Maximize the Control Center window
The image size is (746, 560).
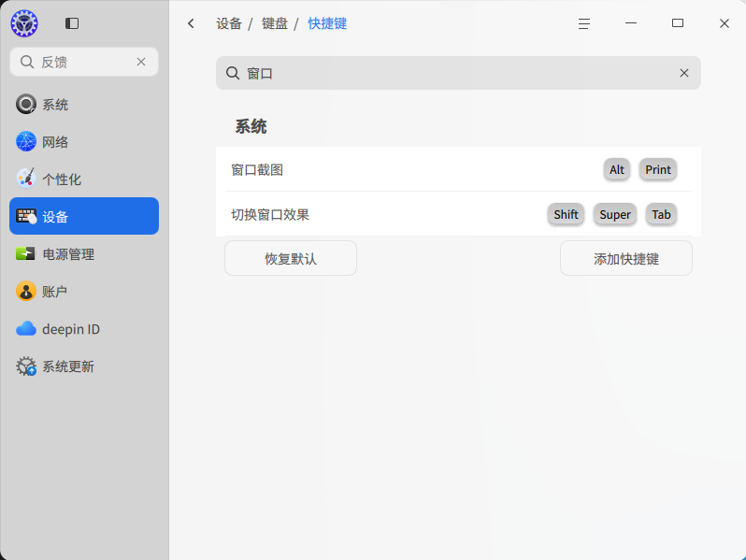(x=678, y=23)
